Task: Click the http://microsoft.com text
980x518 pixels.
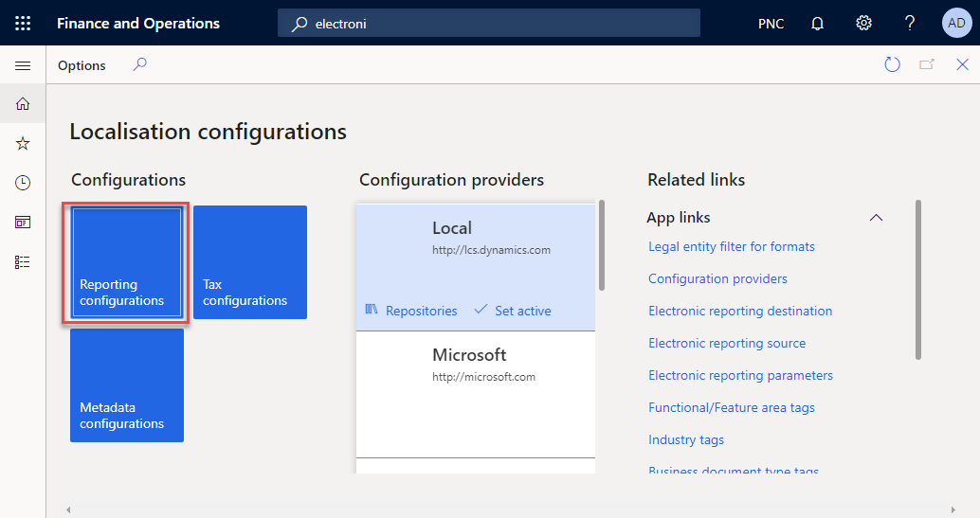Action: click(x=483, y=376)
